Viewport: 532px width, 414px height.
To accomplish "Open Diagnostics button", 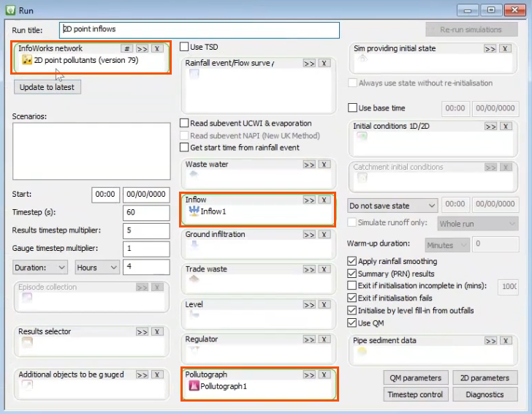I will (x=484, y=394).
